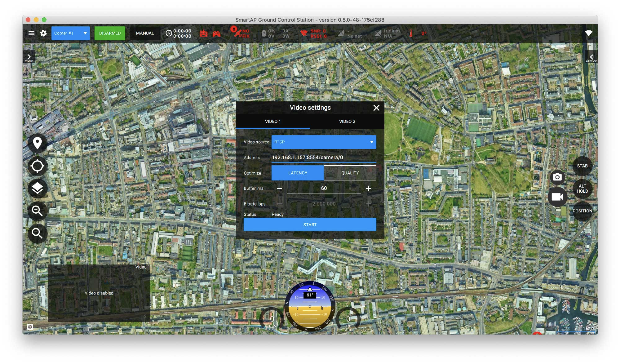Select POSITION flight mode button
620x364 pixels.
[x=582, y=211]
